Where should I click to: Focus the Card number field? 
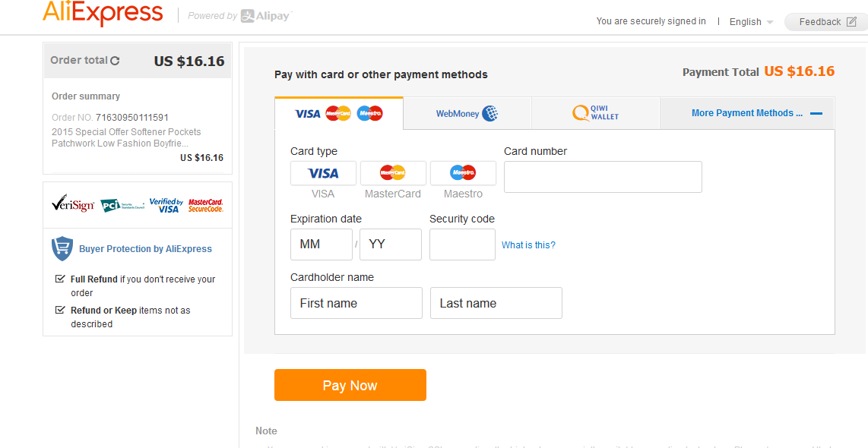coord(603,177)
